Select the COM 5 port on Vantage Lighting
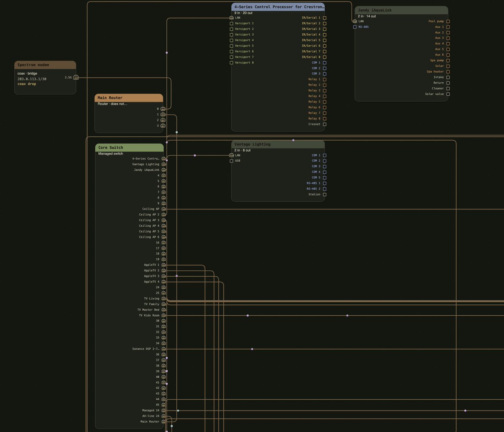The width and height of the screenshot is (504, 432). (x=325, y=178)
